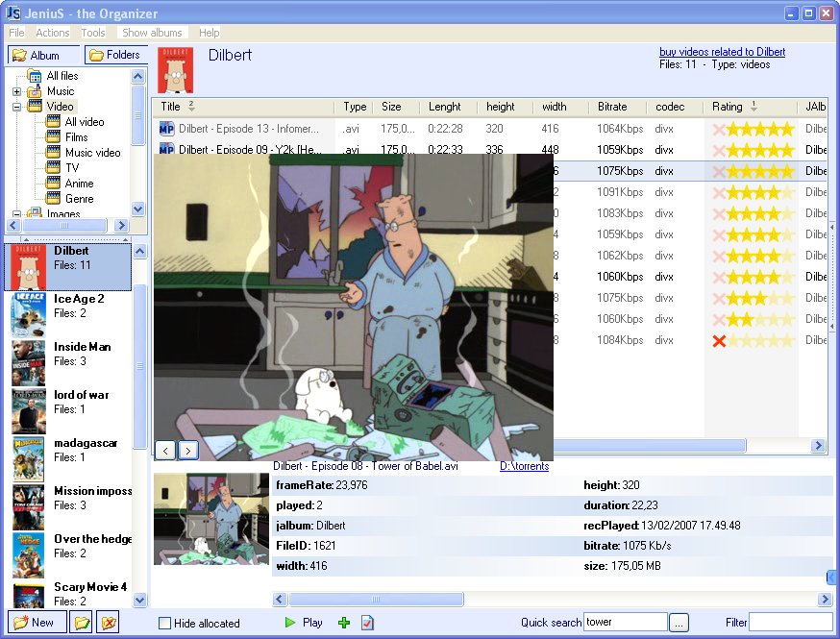Click file icon of Episode 09 row

tap(166, 148)
